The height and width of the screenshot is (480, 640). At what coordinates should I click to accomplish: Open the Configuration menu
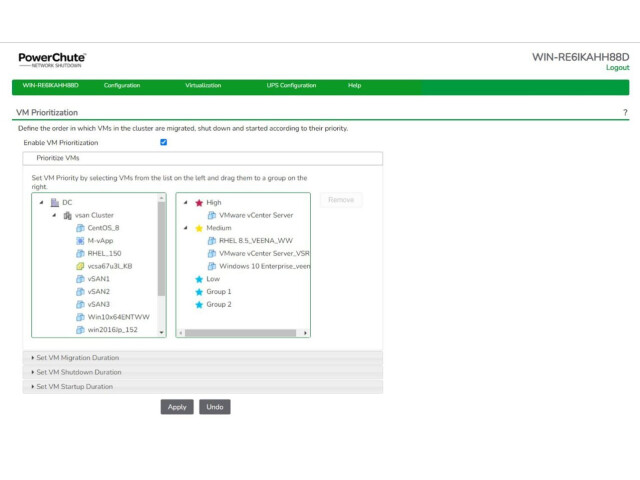(122, 85)
